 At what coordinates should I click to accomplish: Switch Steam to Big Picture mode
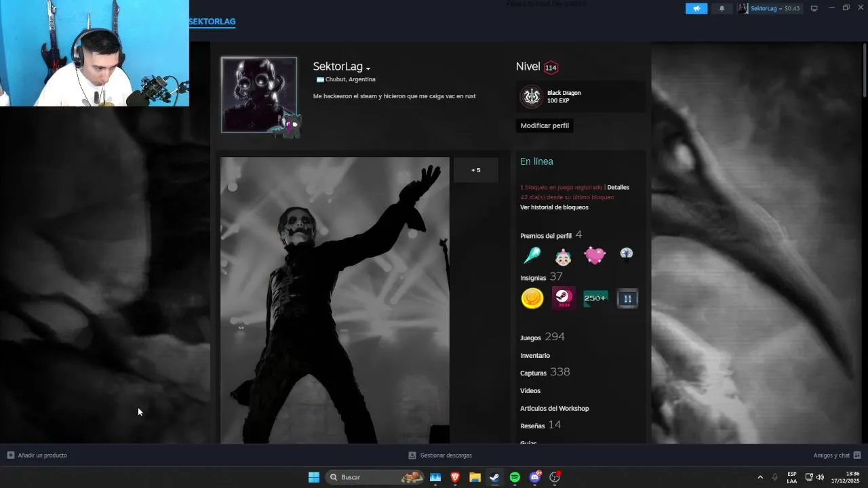(x=814, y=8)
